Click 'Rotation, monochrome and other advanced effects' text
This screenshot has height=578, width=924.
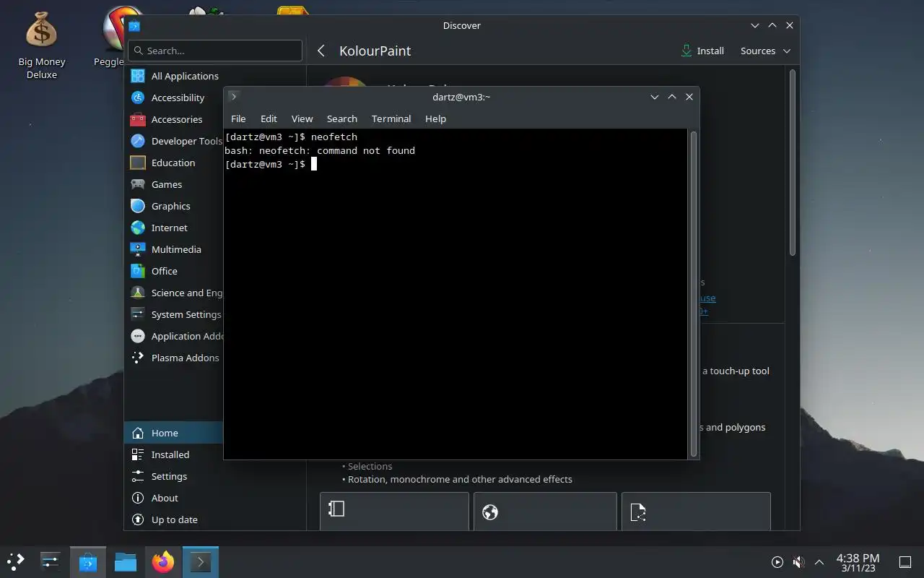(x=460, y=479)
